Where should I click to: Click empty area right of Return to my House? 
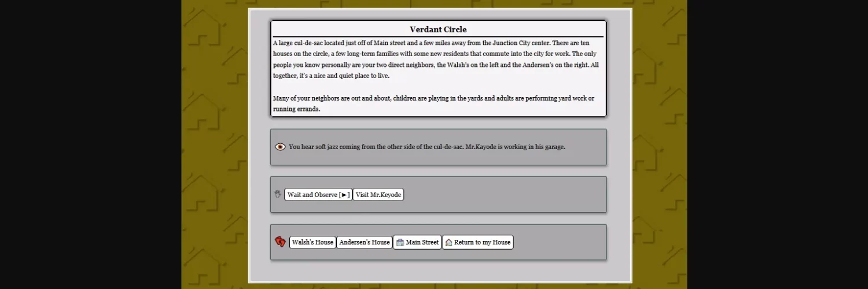click(558, 242)
